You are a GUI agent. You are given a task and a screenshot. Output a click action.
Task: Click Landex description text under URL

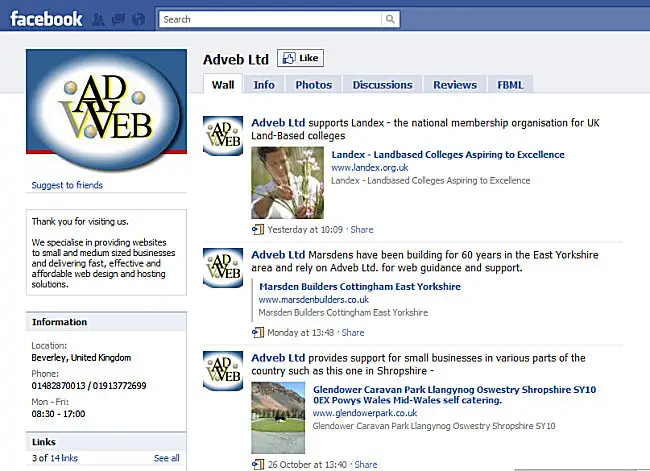pyautogui.click(x=431, y=180)
